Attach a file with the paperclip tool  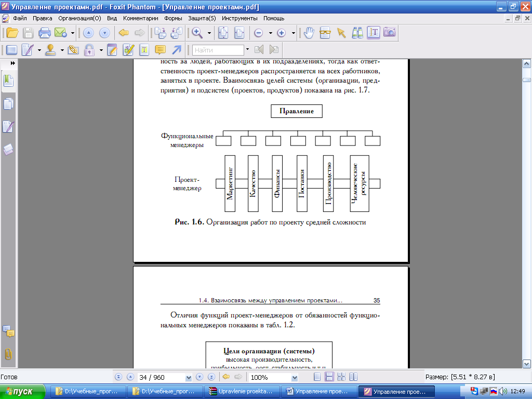pyautogui.click(x=73, y=50)
